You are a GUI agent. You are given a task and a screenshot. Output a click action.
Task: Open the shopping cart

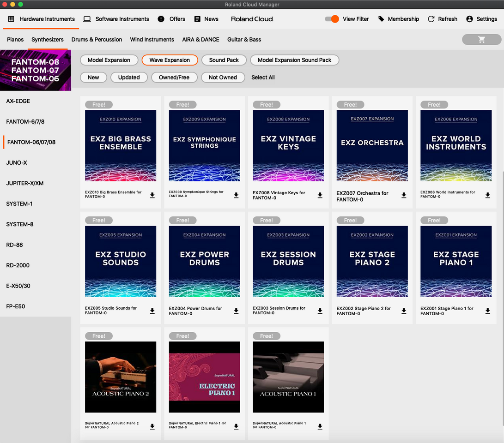coord(481,40)
